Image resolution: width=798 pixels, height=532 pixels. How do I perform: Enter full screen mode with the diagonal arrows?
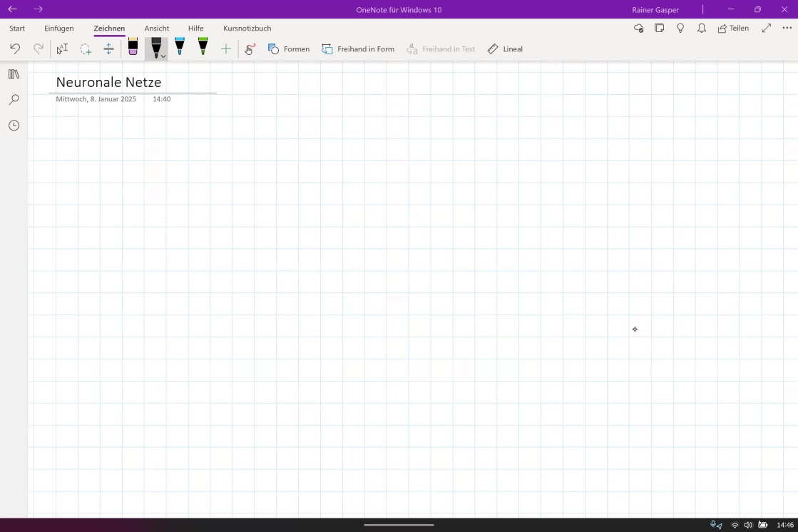pyautogui.click(x=767, y=29)
